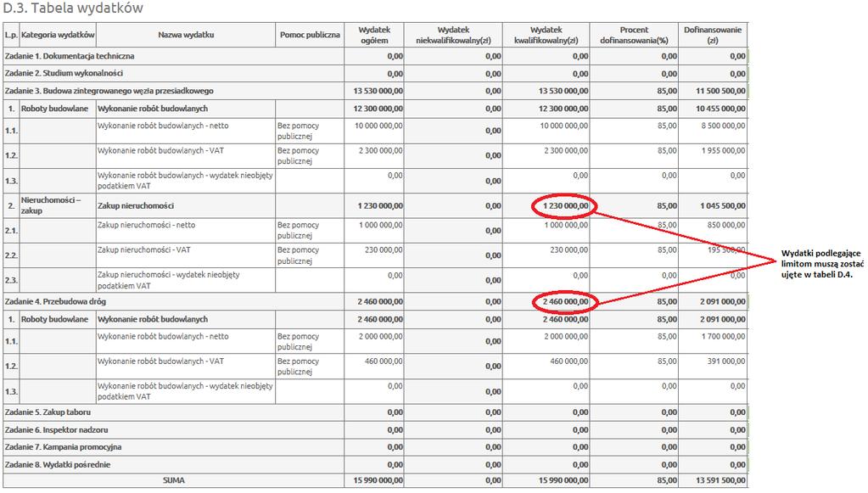Select '15 990 000,00' in the Wydatek ogółem column
Viewport: 868px width, 493px height.
(378, 480)
